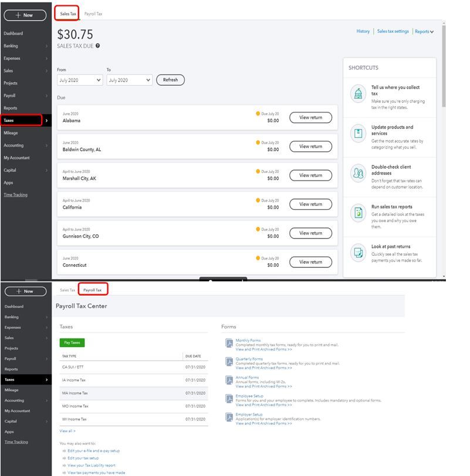
Task: Open the From month dropdown
Action: 80,80
